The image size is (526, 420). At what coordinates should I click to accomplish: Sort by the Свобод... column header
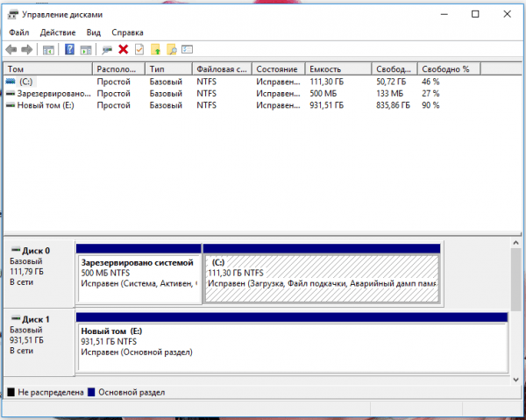click(x=394, y=69)
